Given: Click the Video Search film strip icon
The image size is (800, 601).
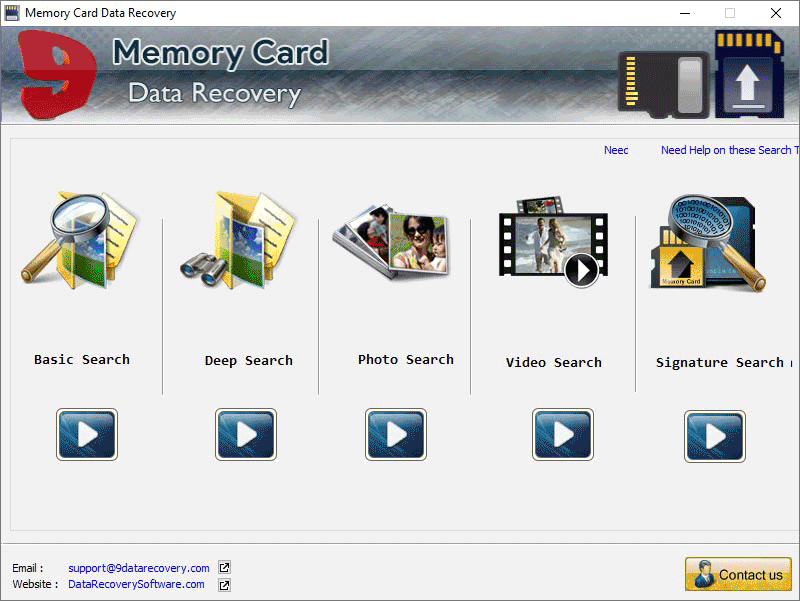Looking at the screenshot, I should pyautogui.click(x=553, y=242).
